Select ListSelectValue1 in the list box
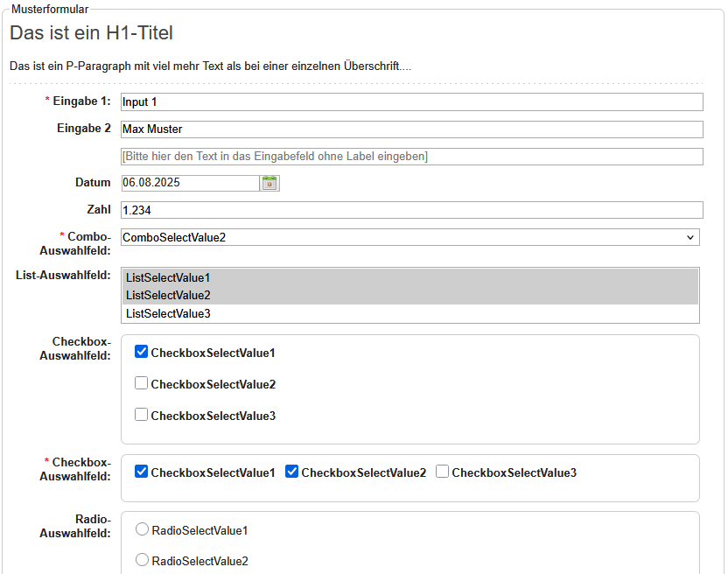This screenshot has width=728, height=574. point(409,277)
